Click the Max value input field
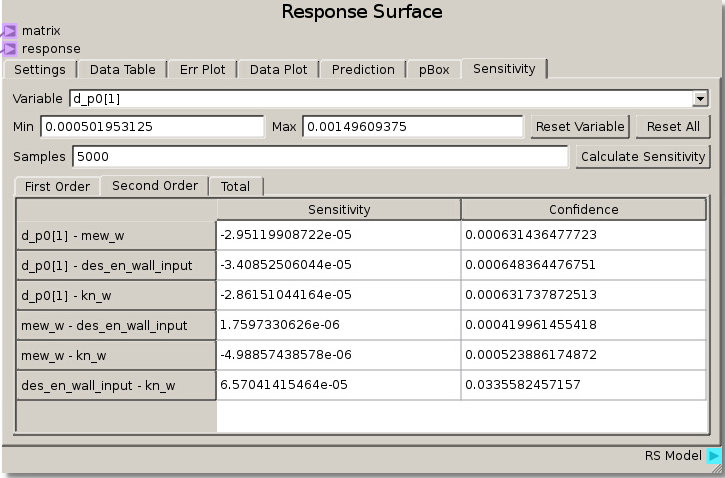Viewport: 725px width, 478px height. coord(412,127)
